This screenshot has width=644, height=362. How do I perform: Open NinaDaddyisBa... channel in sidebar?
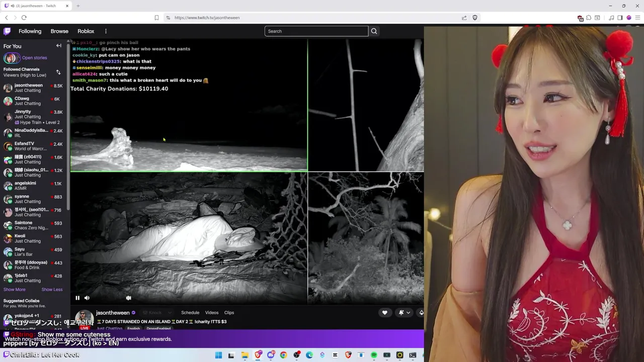point(33,133)
